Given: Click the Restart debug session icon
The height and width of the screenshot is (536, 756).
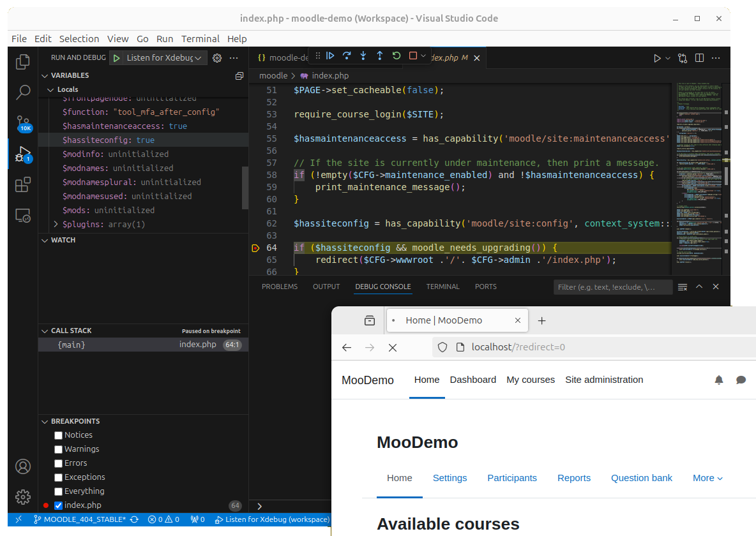Looking at the screenshot, I should click(397, 56).
